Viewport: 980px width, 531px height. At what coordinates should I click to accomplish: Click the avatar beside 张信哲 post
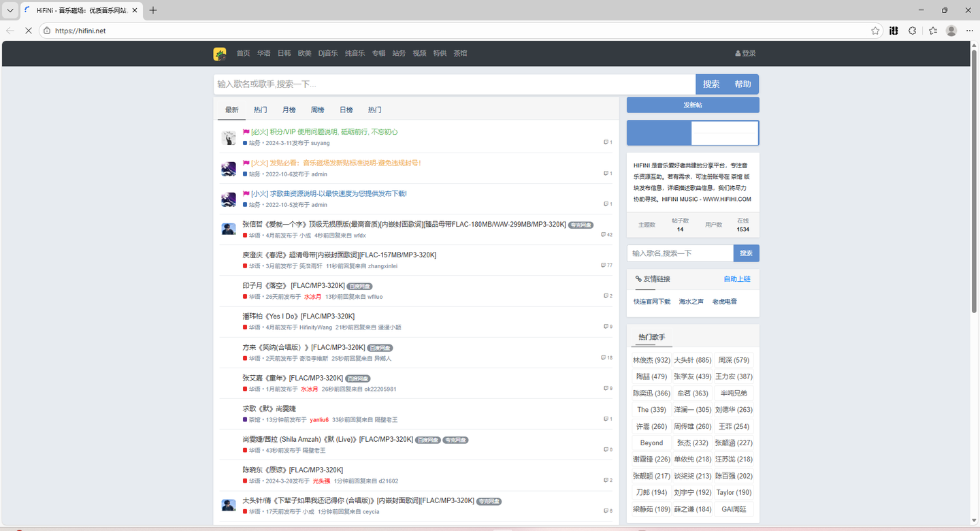(229, 229)
